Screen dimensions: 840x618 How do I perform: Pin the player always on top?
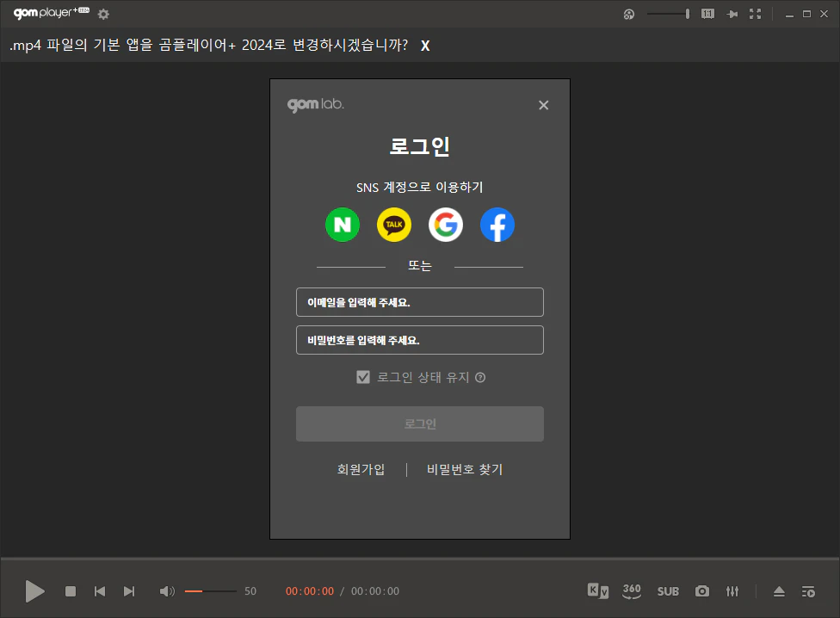click(732, 14)
